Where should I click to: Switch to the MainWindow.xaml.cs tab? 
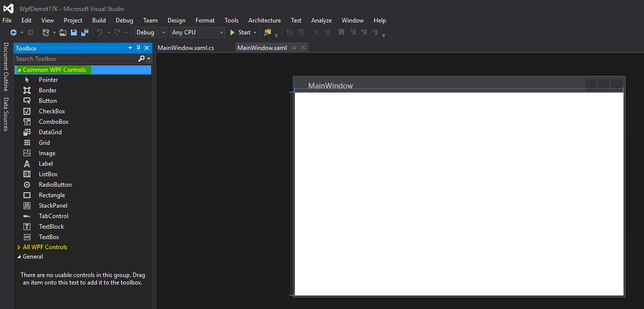click(186, 48)
